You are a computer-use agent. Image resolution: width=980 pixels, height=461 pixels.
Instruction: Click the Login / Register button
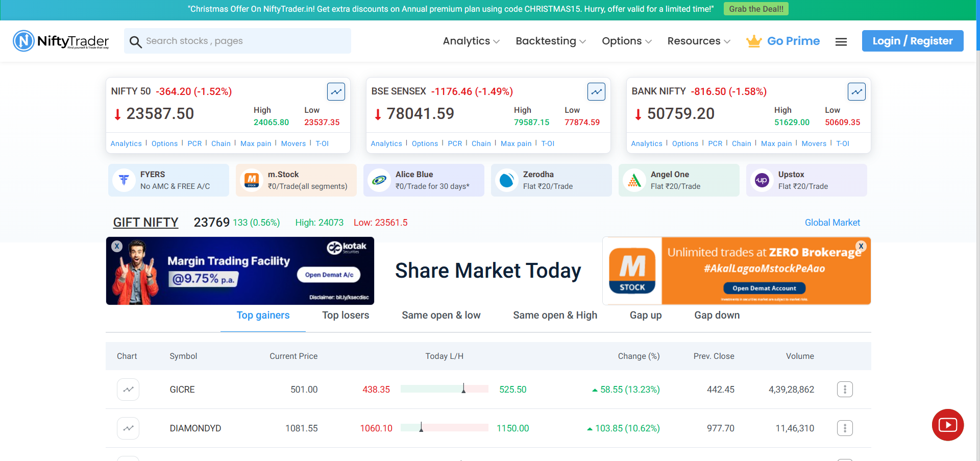913,41
